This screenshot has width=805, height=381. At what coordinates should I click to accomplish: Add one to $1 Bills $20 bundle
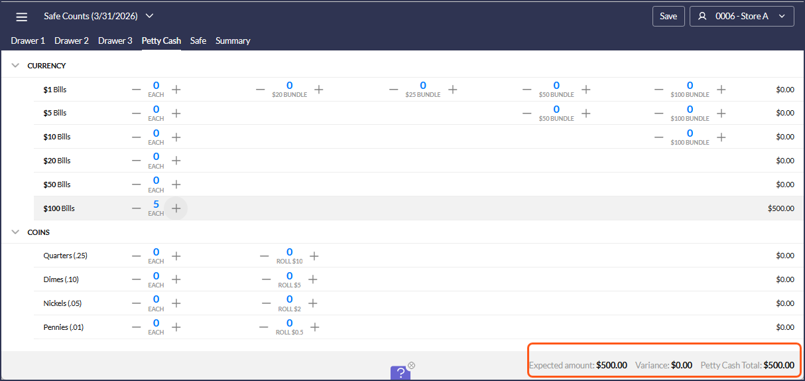(318, 89)
